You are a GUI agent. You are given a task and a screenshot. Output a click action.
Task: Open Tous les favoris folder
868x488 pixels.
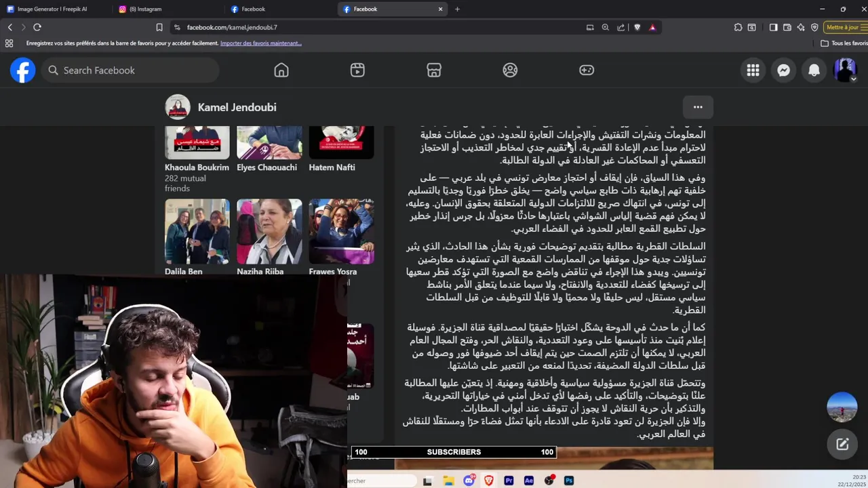coord(845,43)
